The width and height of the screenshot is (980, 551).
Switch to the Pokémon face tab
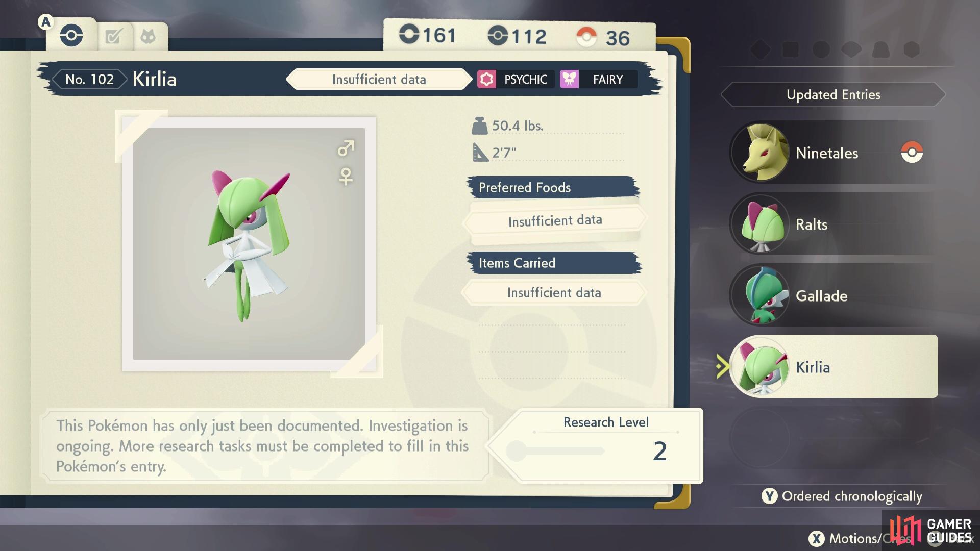click(x=148, y=37)
